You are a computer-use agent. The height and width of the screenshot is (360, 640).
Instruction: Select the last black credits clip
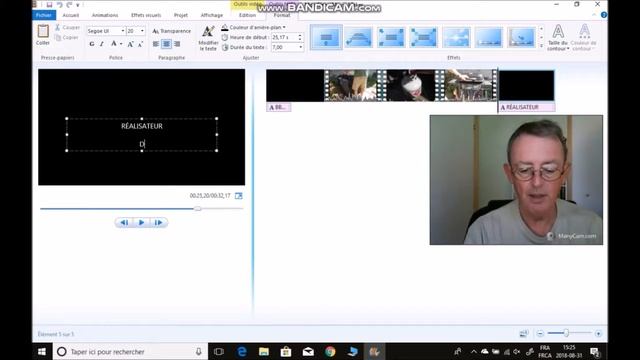pyautogui.click(x=527, y=85)
